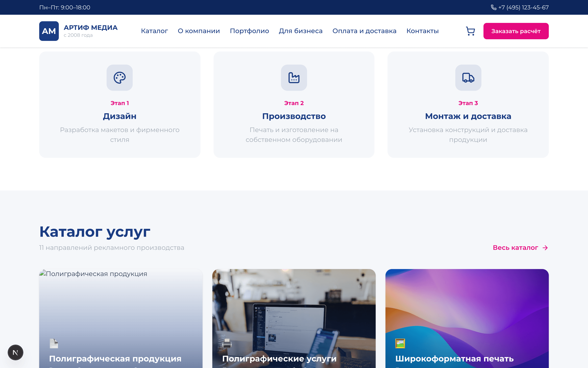588x368 pixels.
Task: Click the Этап 1 label
Action: pyautogui.click(x=120, y=103)
